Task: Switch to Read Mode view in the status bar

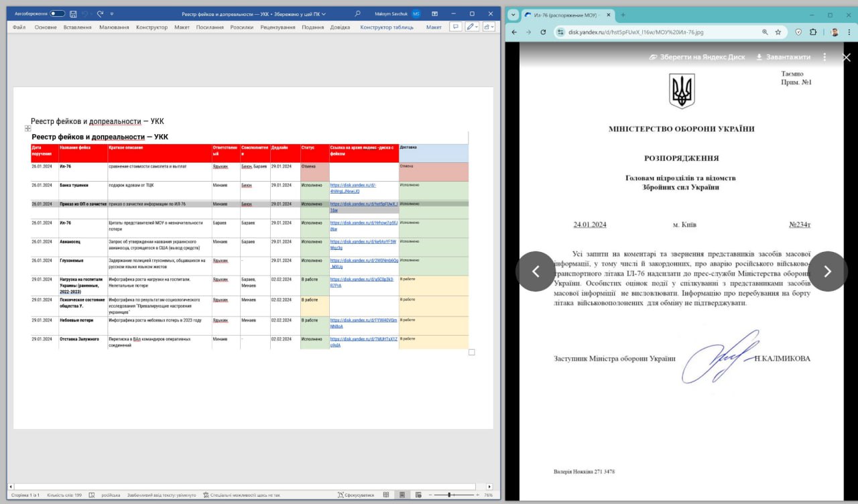Action: (386, 495)
